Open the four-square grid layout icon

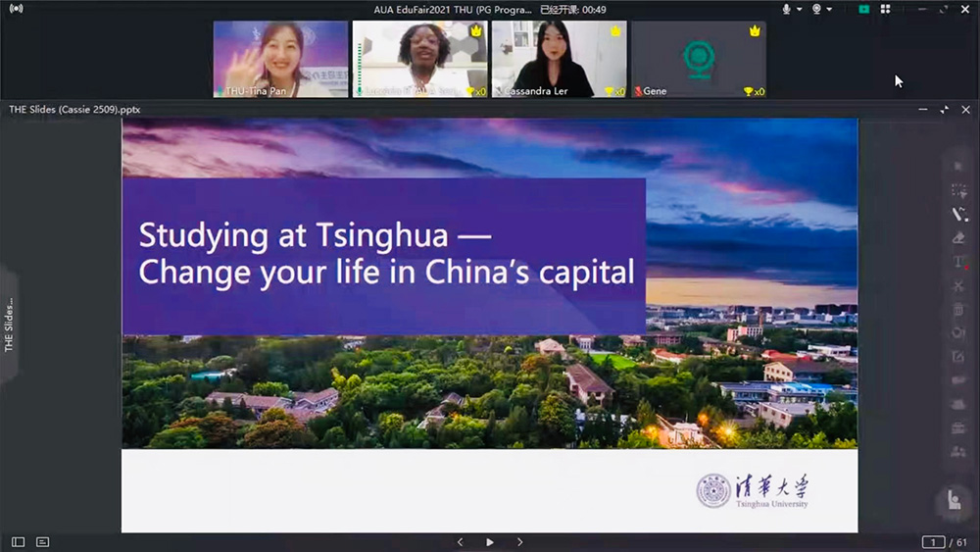pos(886,9)
